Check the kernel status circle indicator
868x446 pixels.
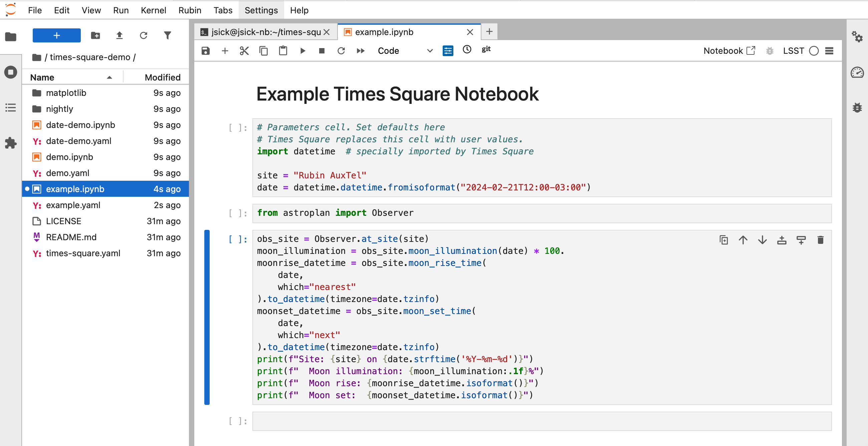pos(814,51)
